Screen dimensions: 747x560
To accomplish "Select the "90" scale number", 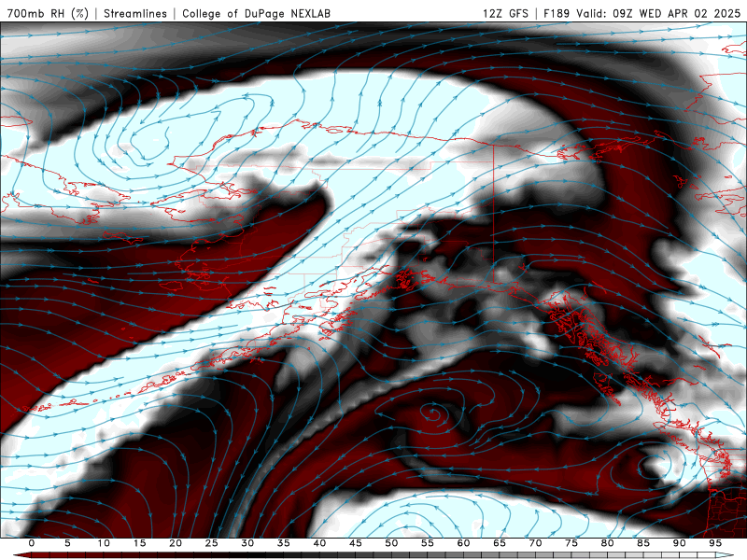I will click(679, 543).
